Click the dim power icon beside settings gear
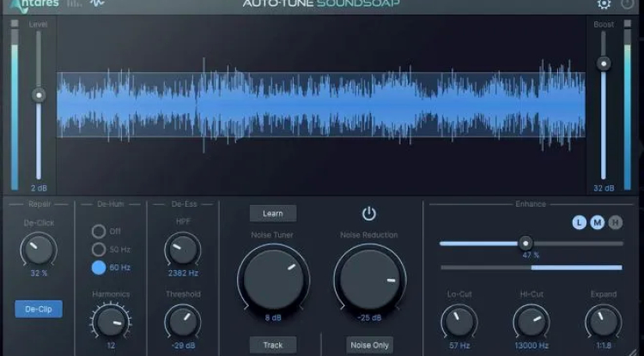The width and height of the screenshot is (644, 356). [x=627, y=3]
